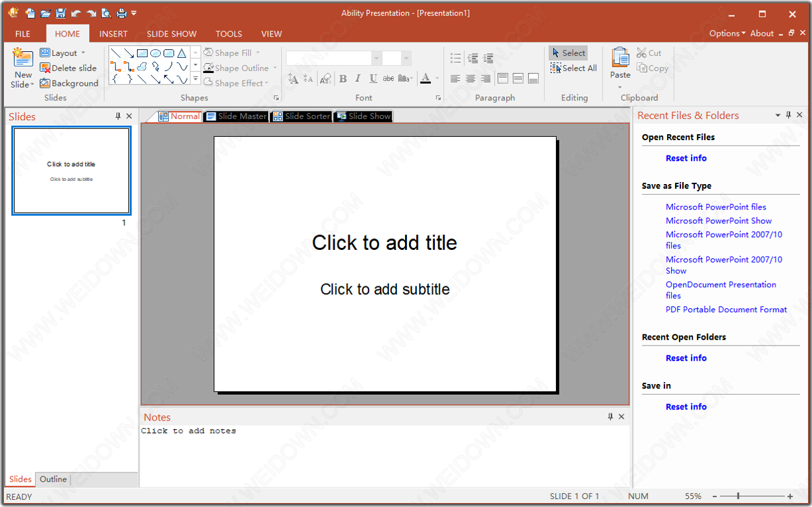Click the Delete slide button
Screen dimensions: 812x507
(x=68, y=68)
